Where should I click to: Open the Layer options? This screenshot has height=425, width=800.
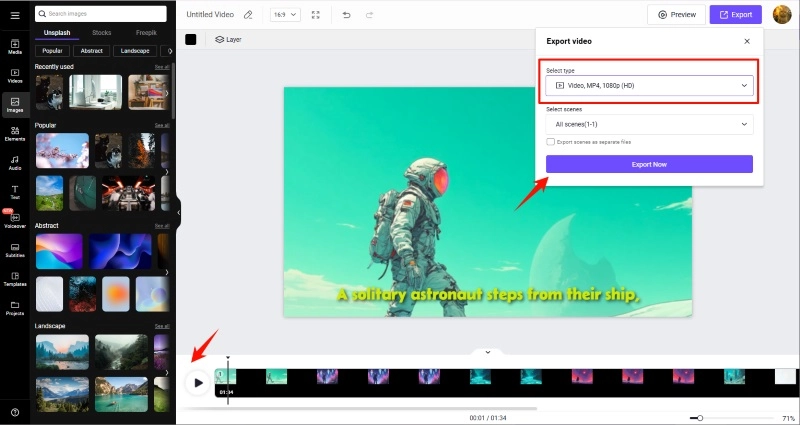(x=228, y=39)
